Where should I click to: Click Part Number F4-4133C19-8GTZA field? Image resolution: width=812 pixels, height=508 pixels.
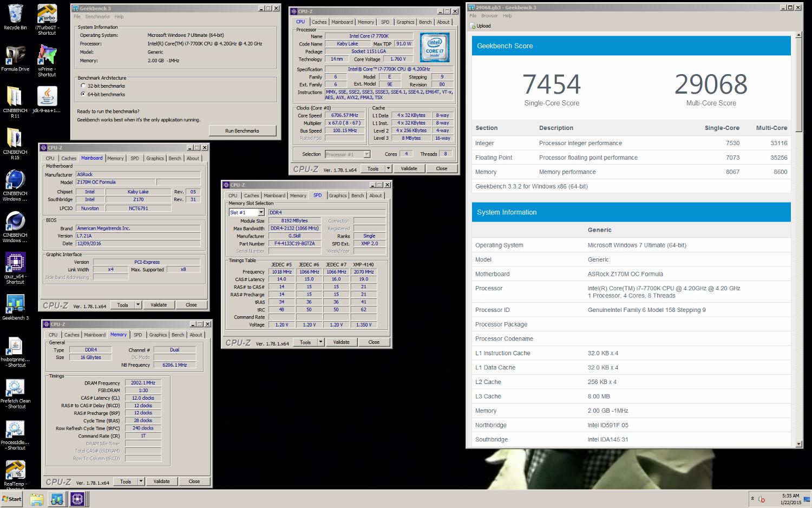[294, 244]
